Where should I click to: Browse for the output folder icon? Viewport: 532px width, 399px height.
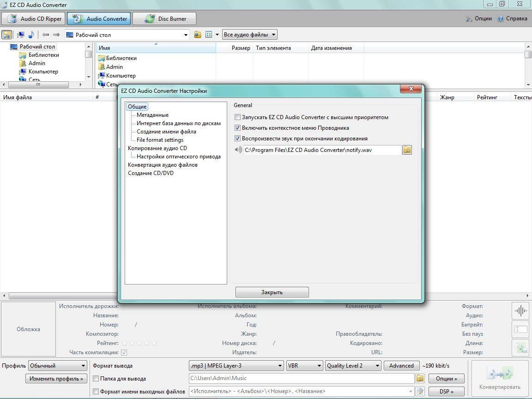[420, 378]
